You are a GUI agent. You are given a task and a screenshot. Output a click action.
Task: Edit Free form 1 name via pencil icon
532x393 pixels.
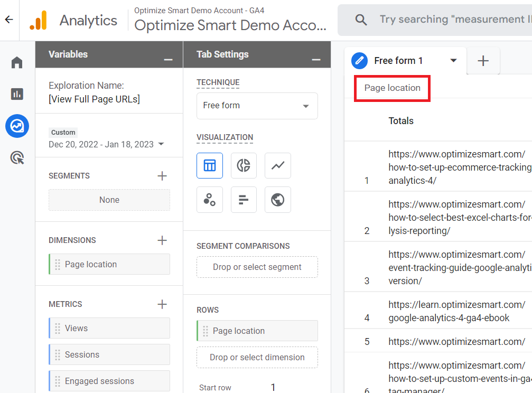(x=359, y=60)
